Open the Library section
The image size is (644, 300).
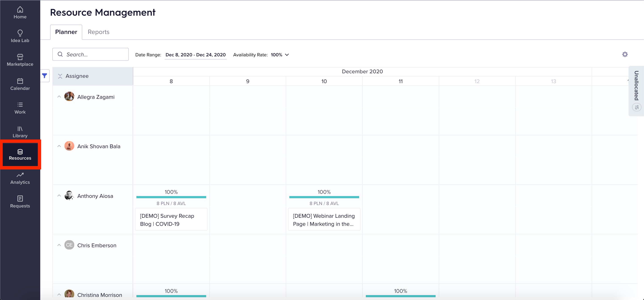point(20,132)
